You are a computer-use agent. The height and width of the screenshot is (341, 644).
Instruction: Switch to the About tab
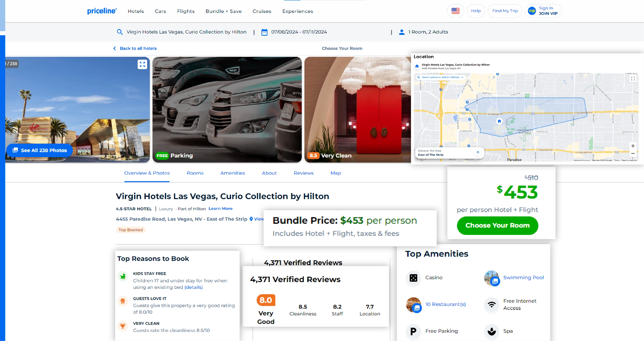pos(269,173)
